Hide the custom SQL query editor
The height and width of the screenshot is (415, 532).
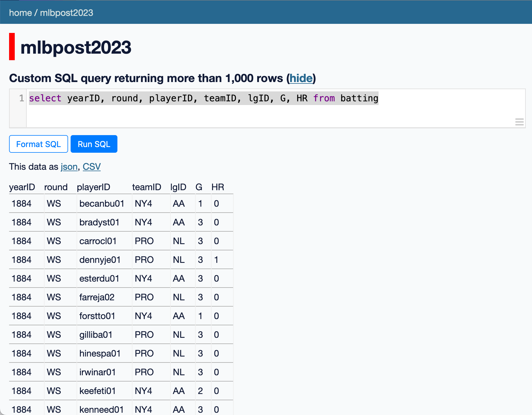[301, 78]
